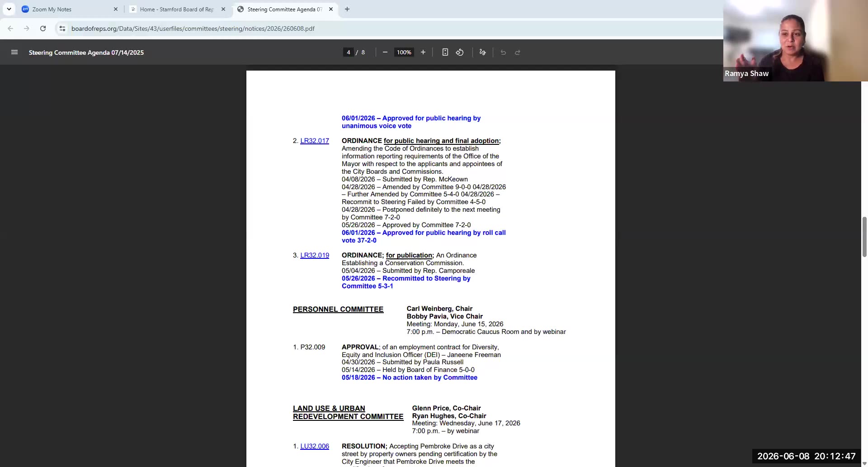868x467 pixels.
Task: Click '06/01/2026 – Approved for public hearing by' line
Action: point(411,118)
